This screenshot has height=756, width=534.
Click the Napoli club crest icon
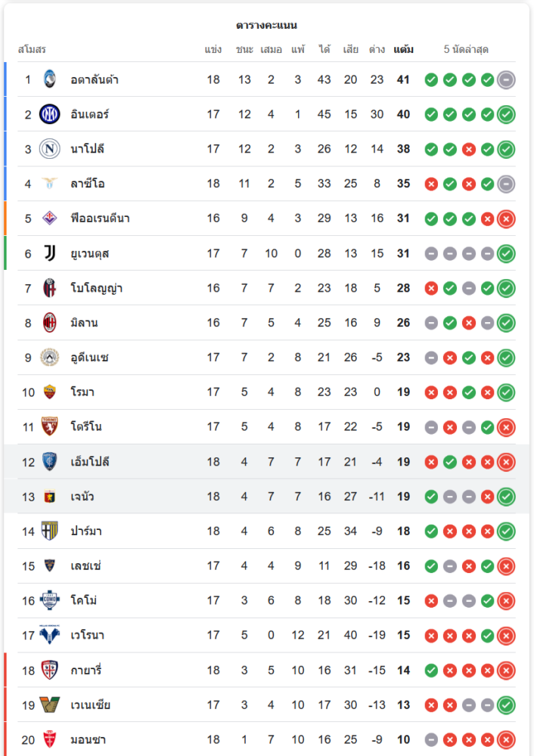pos(50,149)
